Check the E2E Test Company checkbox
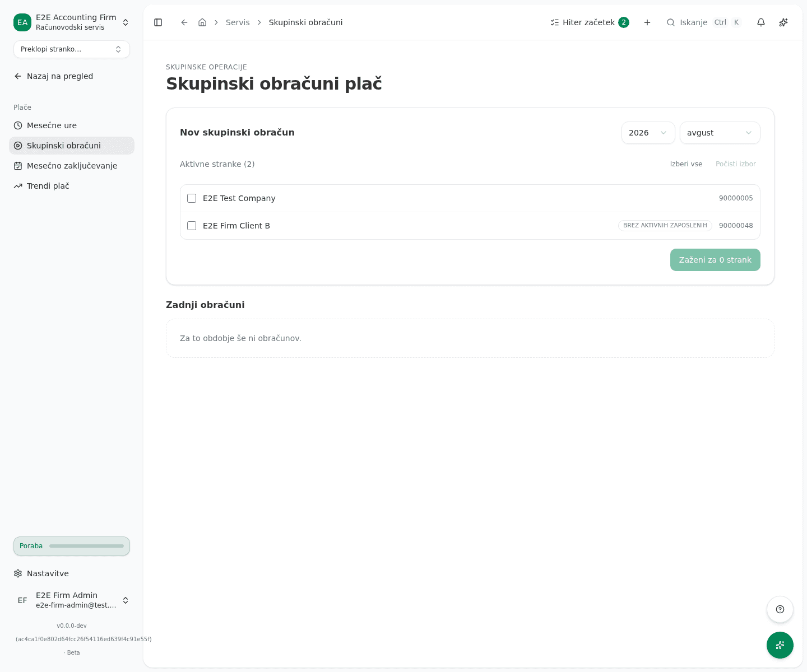This screenshot has height=672, width=807. pos(192,198)
